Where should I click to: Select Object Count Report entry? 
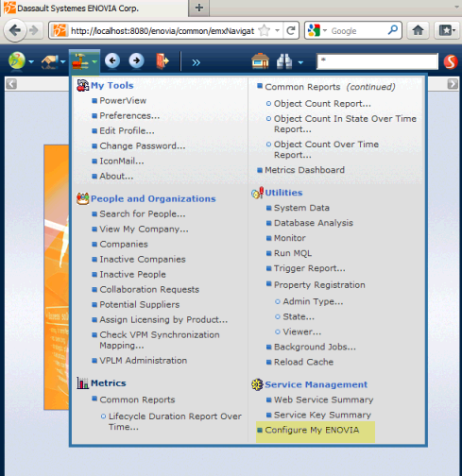pyautogui.click(x=322, y=104)
